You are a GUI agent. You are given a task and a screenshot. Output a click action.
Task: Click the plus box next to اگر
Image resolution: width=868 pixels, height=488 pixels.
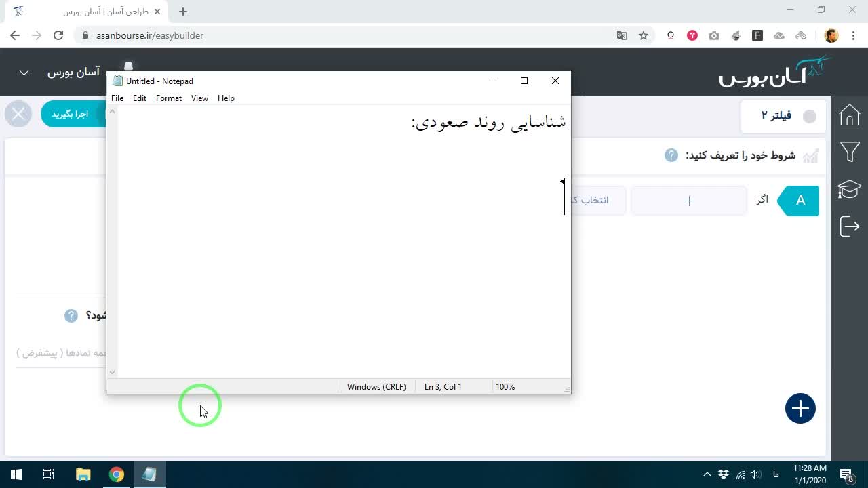tap(689, 201)
